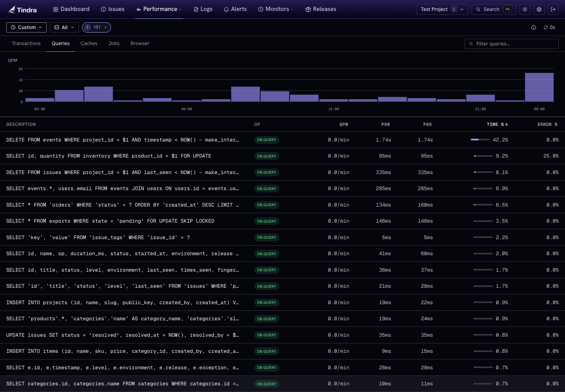Open UPDATE issues SET status query
Image resolution: width=565 pixels, height=392 pixels.
pyautogui.click(x=282, y=335)
